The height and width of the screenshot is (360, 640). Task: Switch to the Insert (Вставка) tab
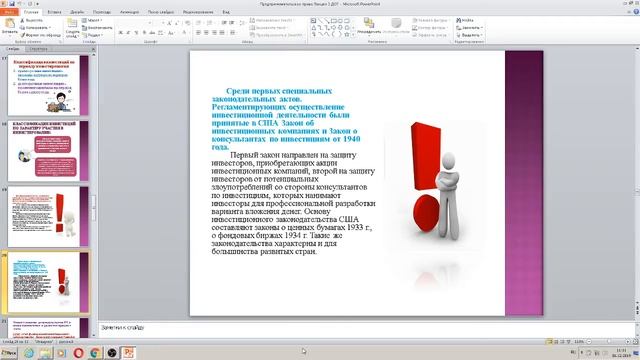coord(54,12)
